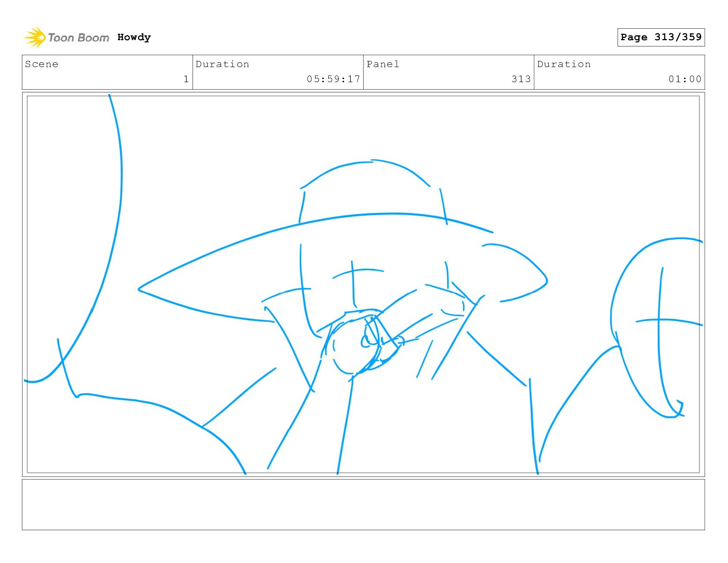
Task: Click the 'Duration' label beside Scene
Action: (x=222, y=64)
